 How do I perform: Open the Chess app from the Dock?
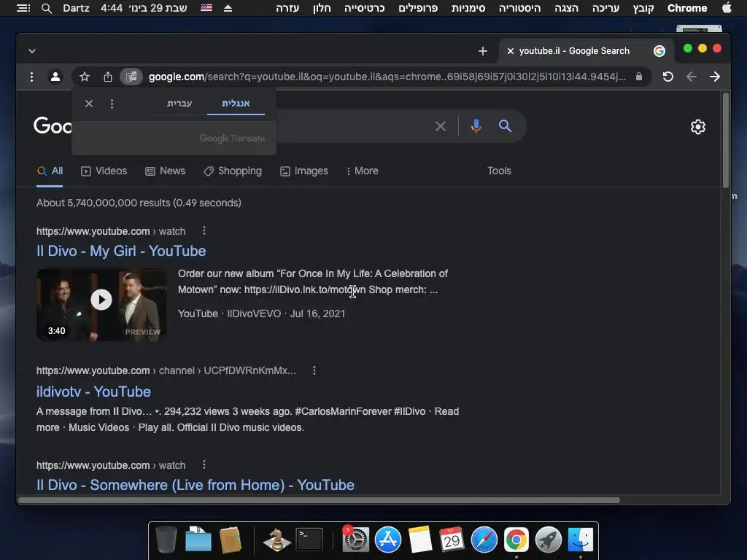click(x=276, y=540)
